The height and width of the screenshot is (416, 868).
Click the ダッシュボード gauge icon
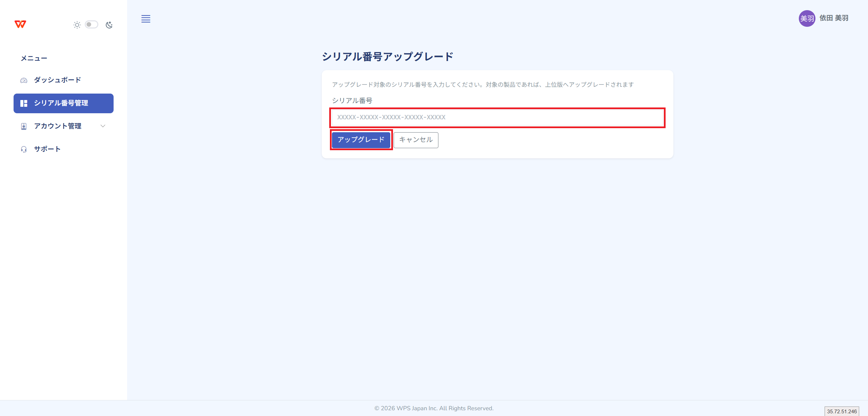point(24,80)
